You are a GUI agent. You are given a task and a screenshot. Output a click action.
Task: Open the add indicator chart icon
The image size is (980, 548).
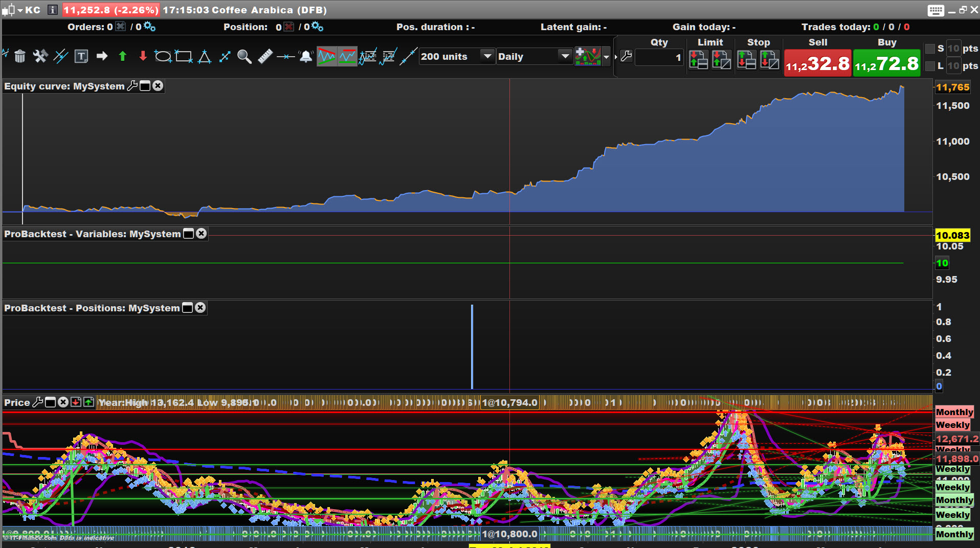click(588, 56)
